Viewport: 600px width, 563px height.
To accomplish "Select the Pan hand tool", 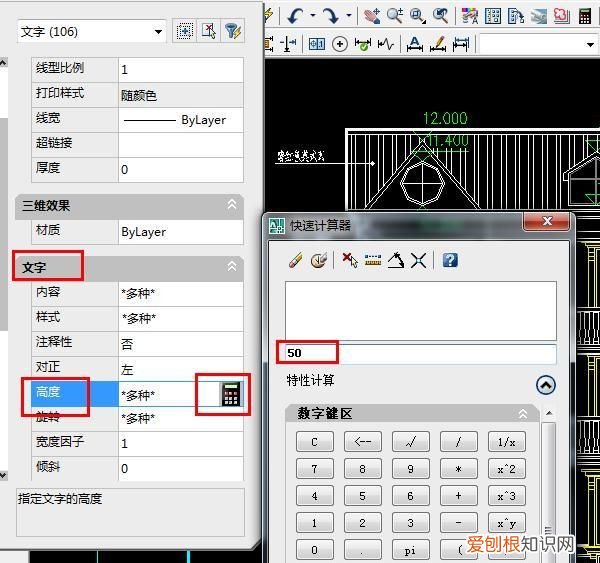I will 371,16.
